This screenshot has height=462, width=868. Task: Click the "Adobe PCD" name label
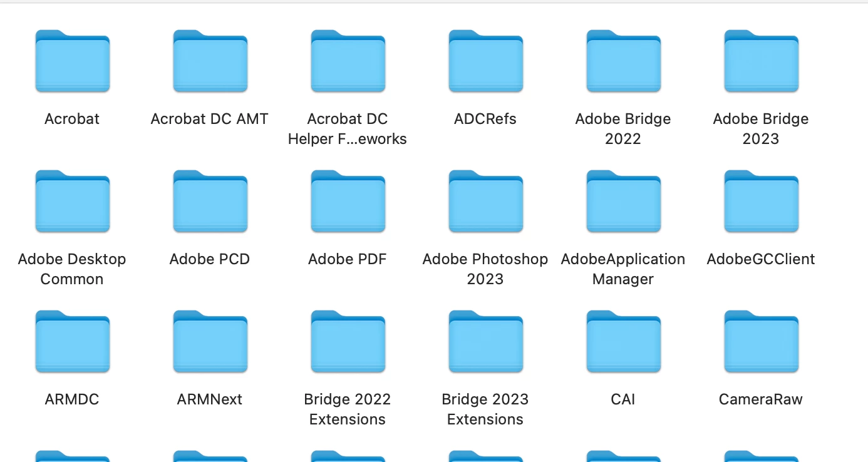click(x=210, y=259)
